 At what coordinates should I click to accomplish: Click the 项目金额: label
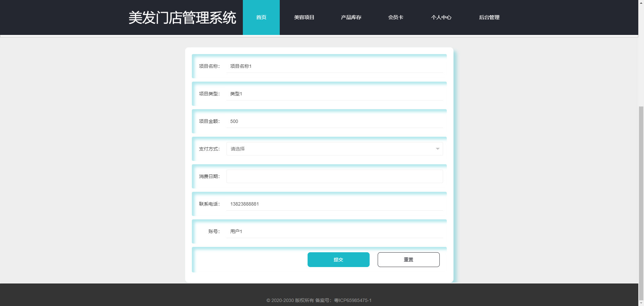[209, 121]
